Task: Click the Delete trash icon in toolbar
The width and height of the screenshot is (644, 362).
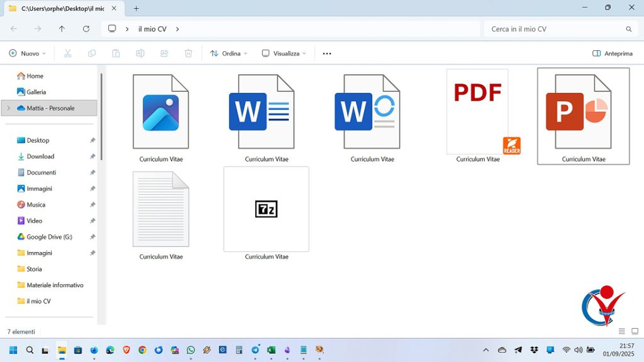Action: (x=188, y=53)
